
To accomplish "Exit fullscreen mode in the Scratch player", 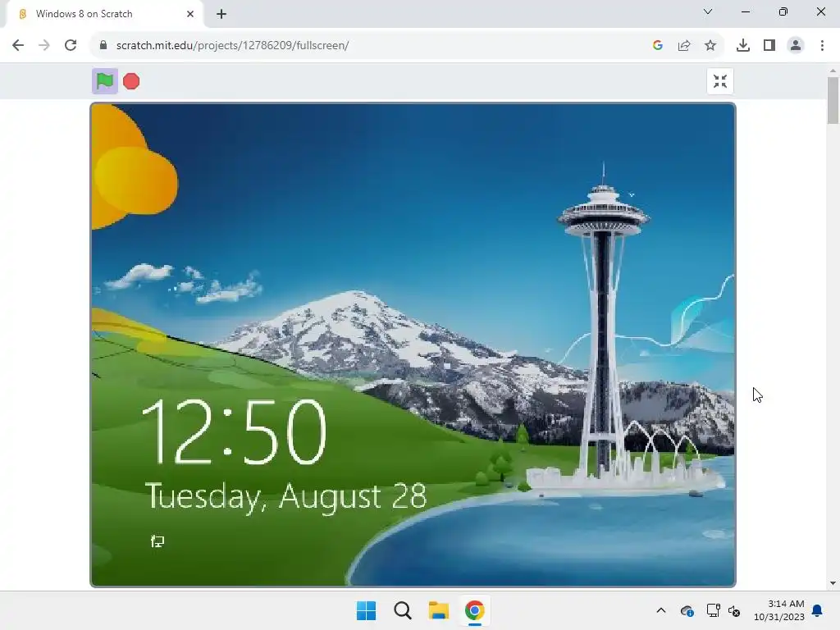I will click(x=720, y=81).
